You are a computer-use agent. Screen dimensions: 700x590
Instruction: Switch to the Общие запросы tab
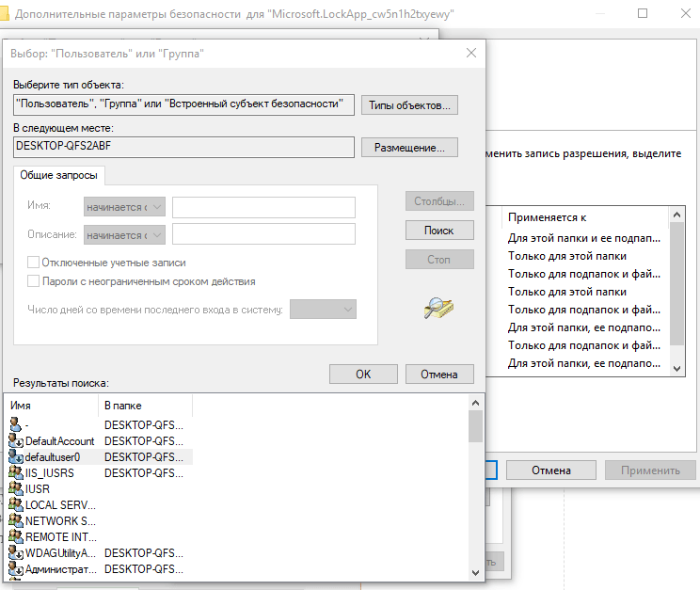click(x=59, y=175)
